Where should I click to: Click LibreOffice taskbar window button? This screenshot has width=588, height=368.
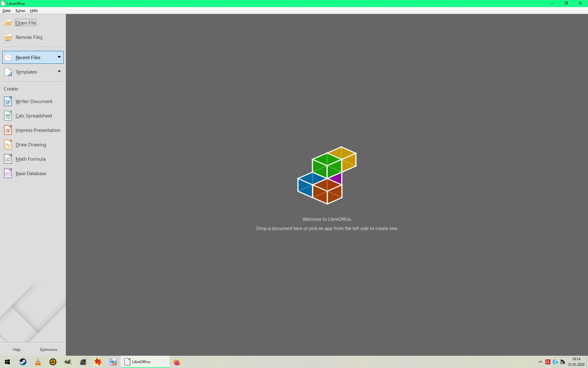[x=145, y=362]
